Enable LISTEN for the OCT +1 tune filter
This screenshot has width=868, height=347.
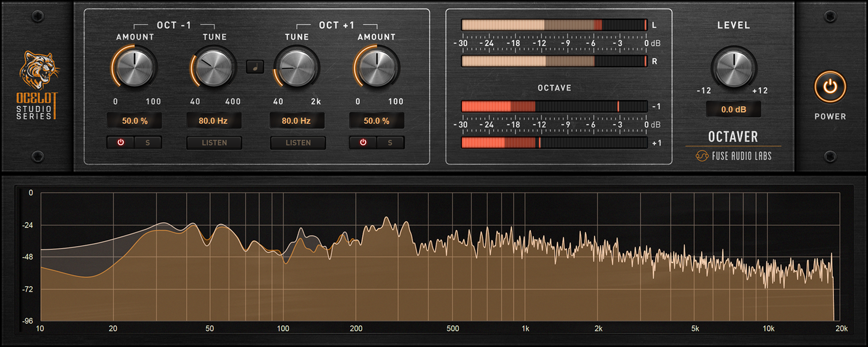click(298, 143)
